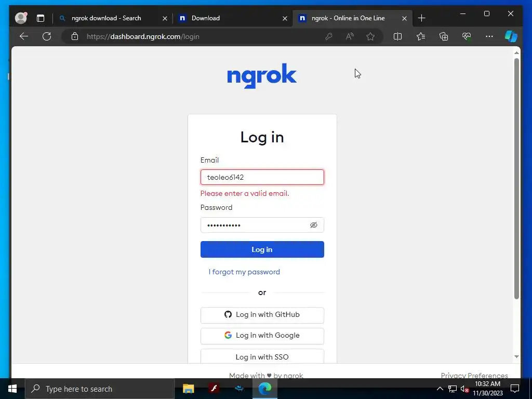Close the ngrok Online in One Line tab

[x=404, y=18]
